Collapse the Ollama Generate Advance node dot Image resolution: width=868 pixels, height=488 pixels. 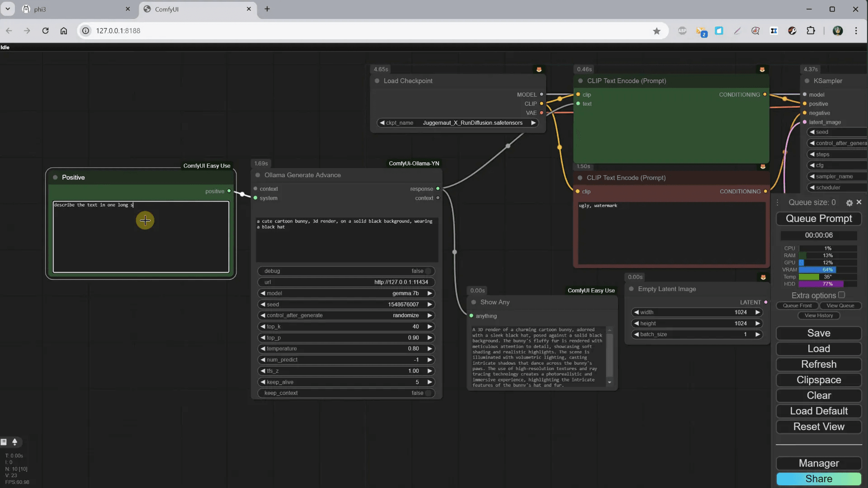click(258, 175)
